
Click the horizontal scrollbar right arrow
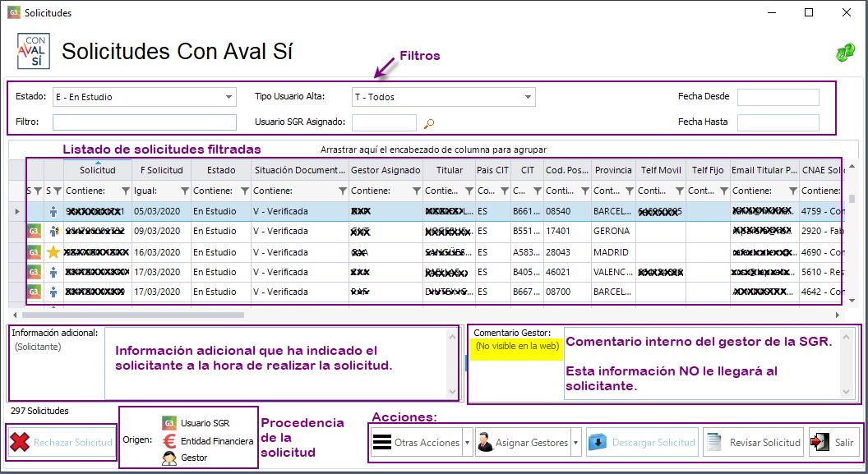pyautogui.click(x=837, y=315)
